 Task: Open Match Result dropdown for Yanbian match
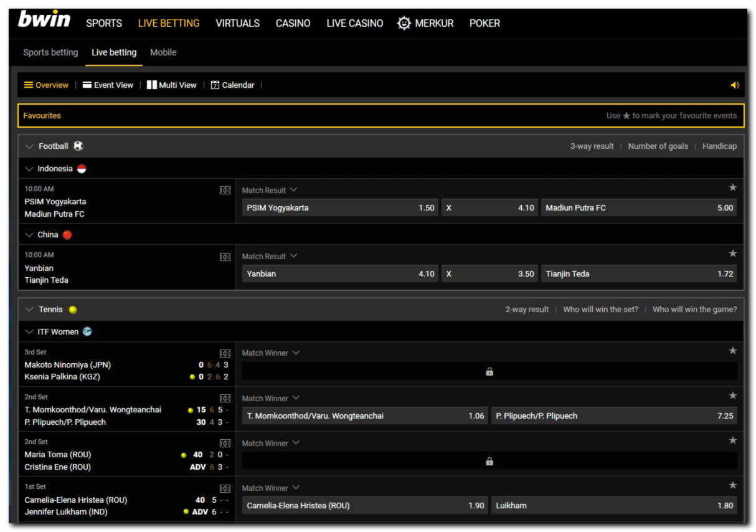point(270,256)
